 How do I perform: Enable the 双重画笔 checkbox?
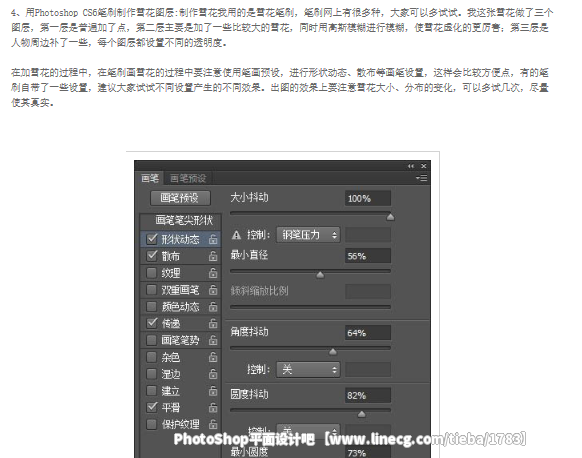(151, 289)
